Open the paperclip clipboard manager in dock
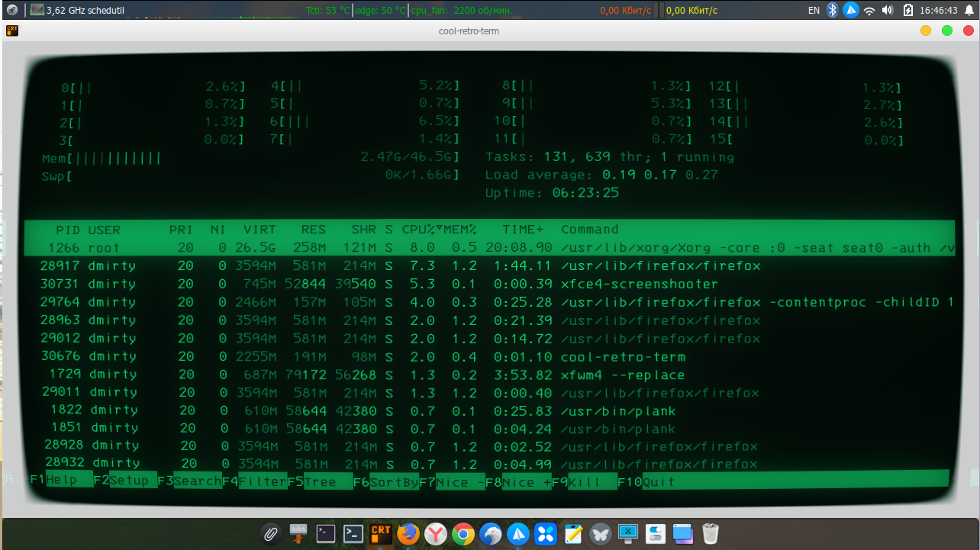The width and height of the screenshot is (980, 550). pos(269,533)
